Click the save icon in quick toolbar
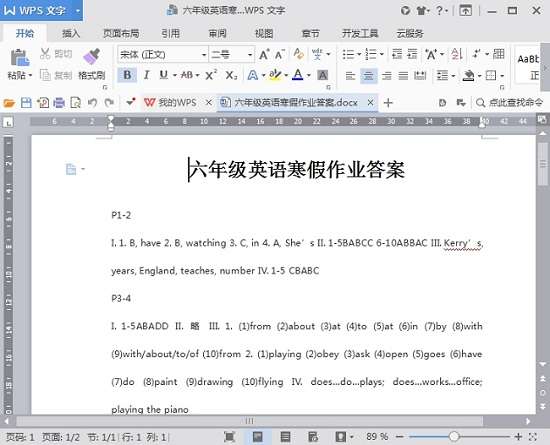 pos(26,103)
